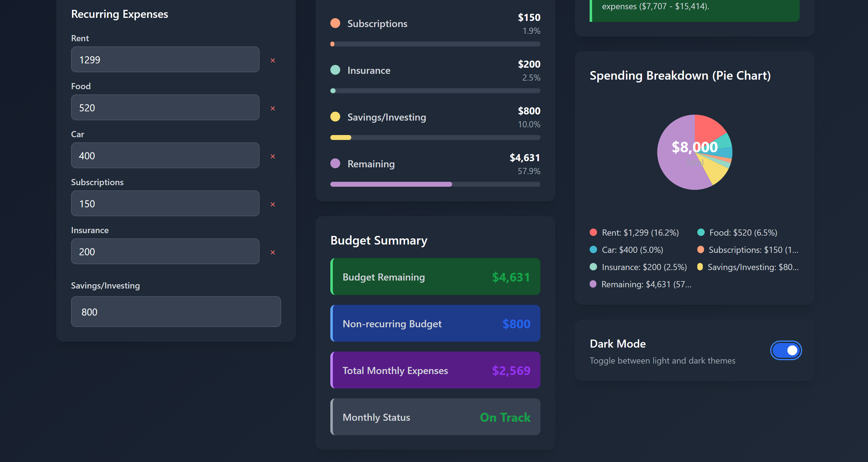Remove the Rent expense with its X icon

273,60
